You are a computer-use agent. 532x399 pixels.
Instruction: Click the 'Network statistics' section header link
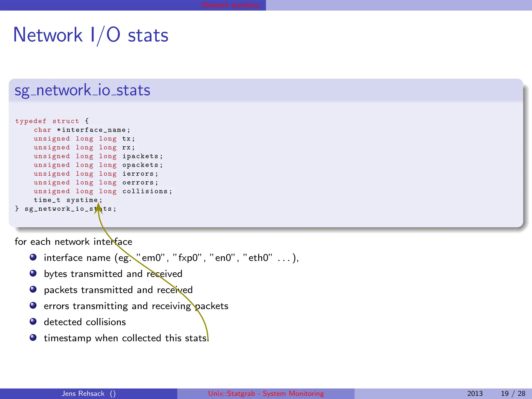click(x=231, y=5)
